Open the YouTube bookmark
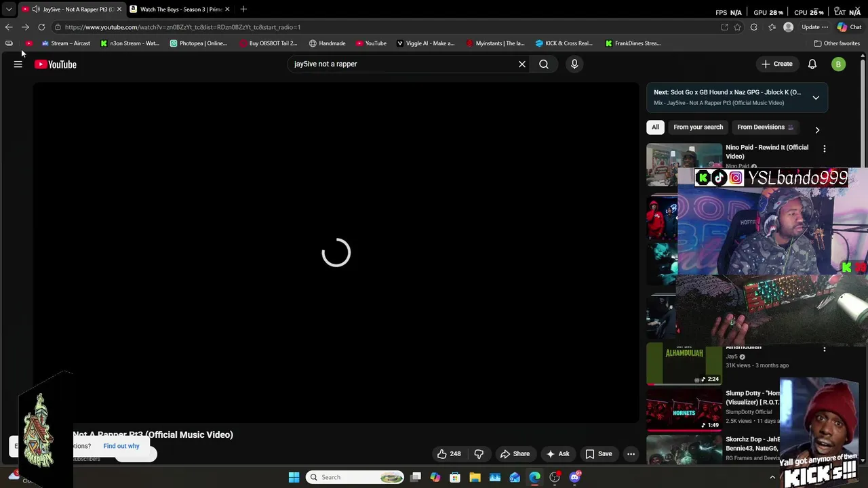868x488 pixels. click(x=371, y=43)
